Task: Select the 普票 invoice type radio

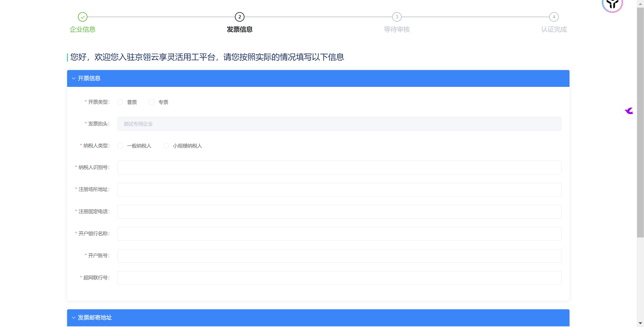Action: [120, 102]
